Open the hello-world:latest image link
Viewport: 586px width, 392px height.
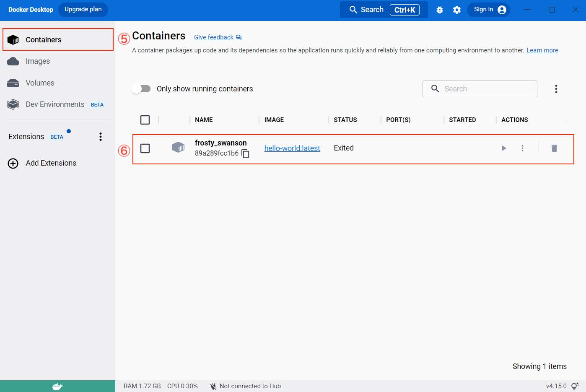(x=292, y=148)
